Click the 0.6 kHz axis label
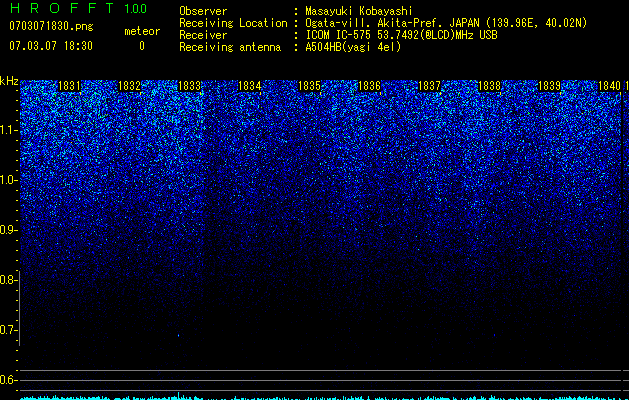 coord(8,380)
